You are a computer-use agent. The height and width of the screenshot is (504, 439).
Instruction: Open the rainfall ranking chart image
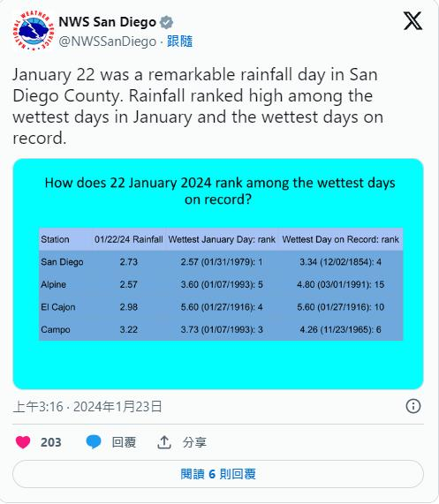[218, 274]
